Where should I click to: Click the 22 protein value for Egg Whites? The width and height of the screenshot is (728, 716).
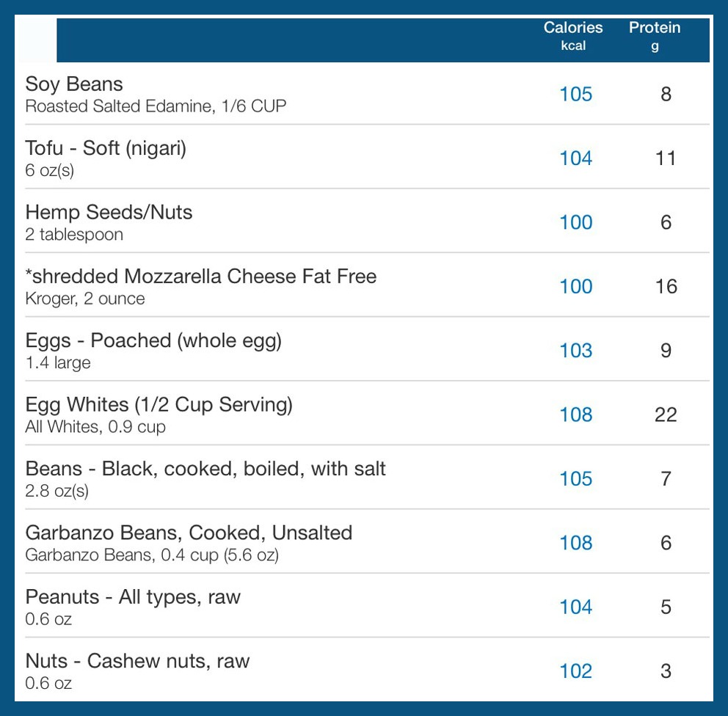click(x=666, y=414)
